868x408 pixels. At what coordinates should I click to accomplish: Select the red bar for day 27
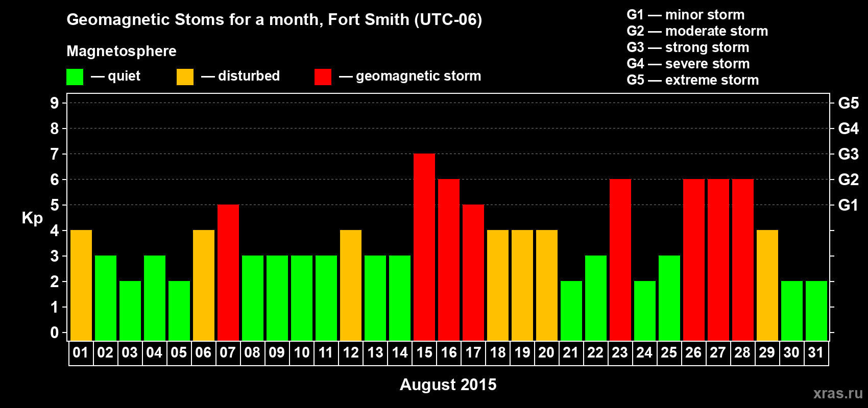tap(718, 260)
